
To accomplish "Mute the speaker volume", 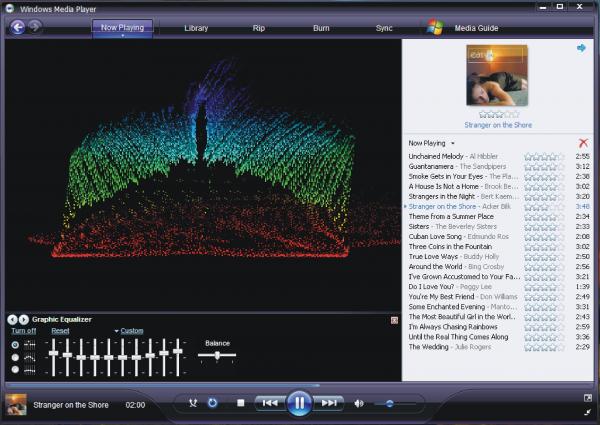I will pos(359,403).
